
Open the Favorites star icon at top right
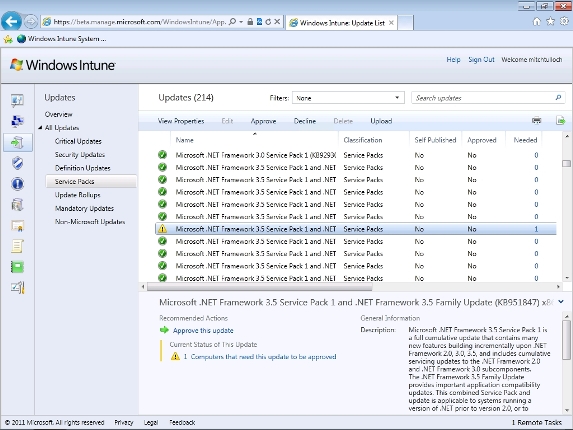550,22
